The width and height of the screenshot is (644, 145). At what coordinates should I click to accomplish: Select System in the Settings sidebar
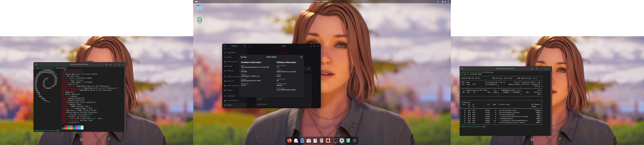pyautogui.click(x=234, y=105)
